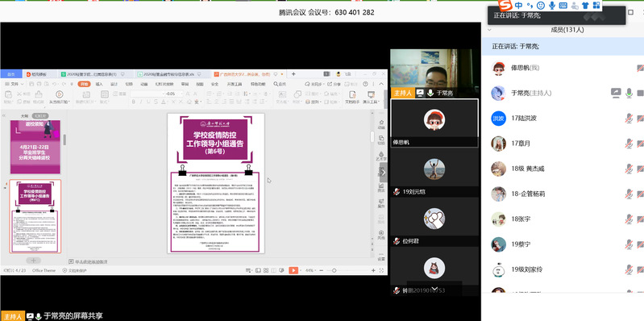Click the screen-share icon beside 于常亮(主持人)
This screenshot has width=644, height=321.
(616, 93)
